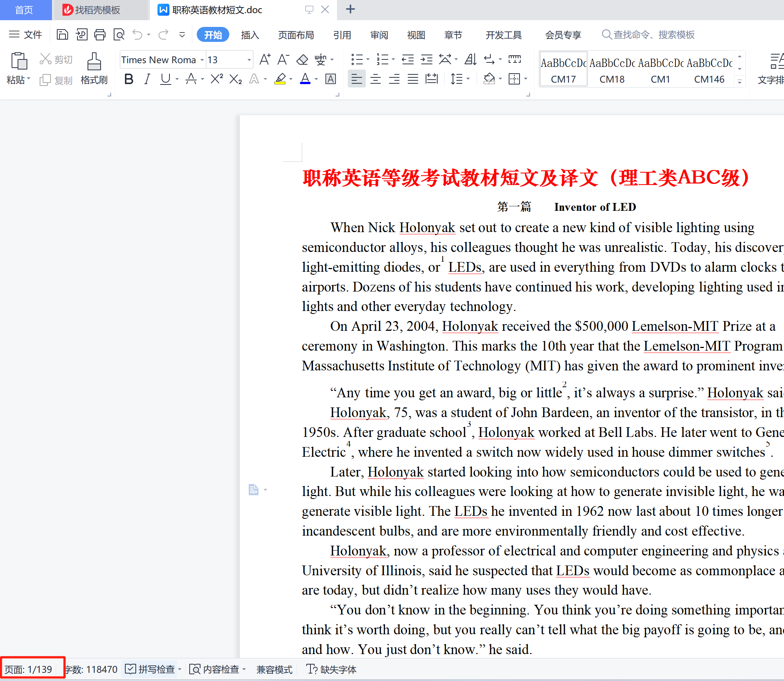Click the 缺失字体 status bar button
Viewport: 784px width, 681px height.
pyautogui.click(x=331, y=669)
